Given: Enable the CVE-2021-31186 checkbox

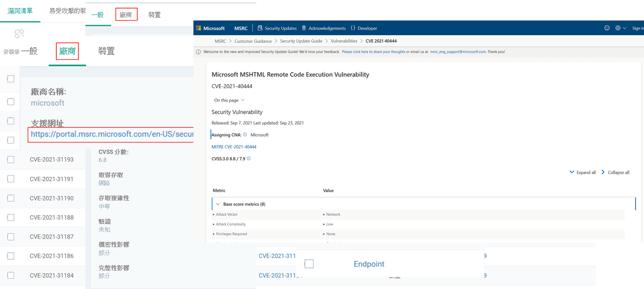Looking at the screenshot, I should point(11,256).
